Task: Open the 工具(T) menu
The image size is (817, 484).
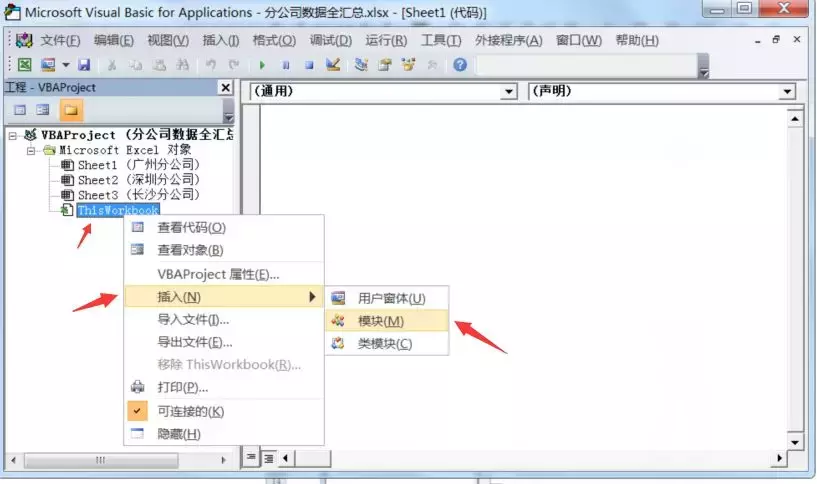Action: tap(441, 40)
